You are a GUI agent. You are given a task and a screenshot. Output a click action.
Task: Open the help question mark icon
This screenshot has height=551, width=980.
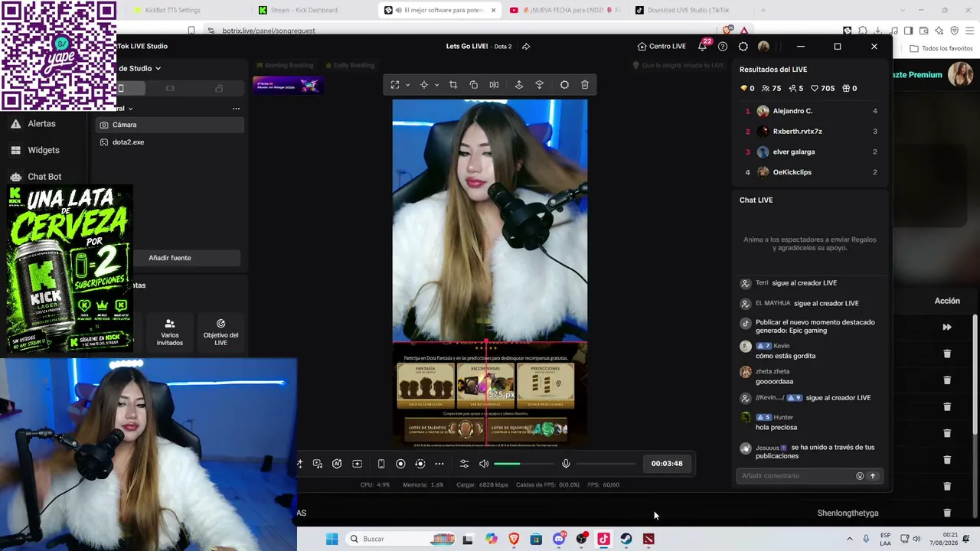723,47
